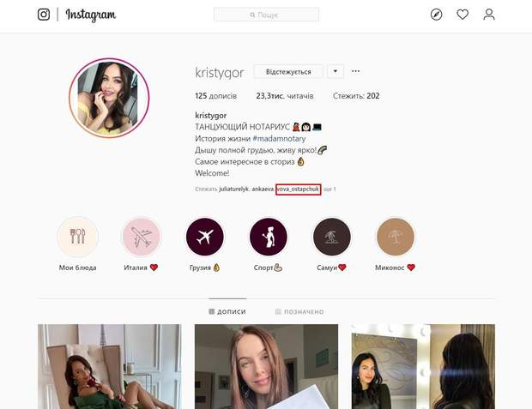View the Самуи palm highlight

tap(331, 237)
